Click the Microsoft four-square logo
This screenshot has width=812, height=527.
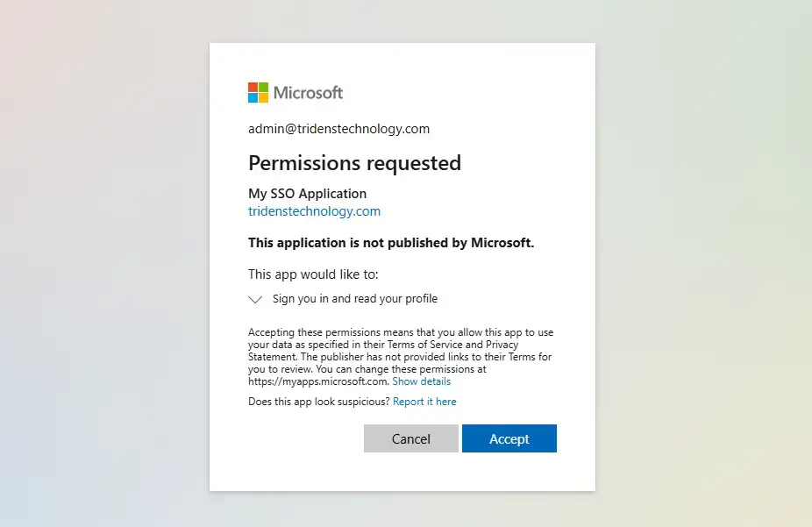(258, 93)
